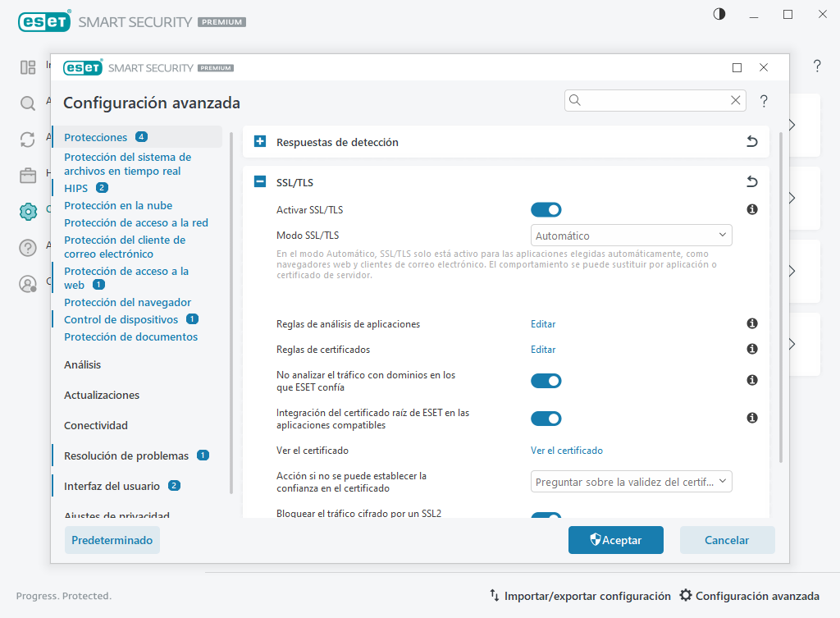Screen dimensions: 840x618
Task: Open the account profile icon in sidebar
Action: click(x=28, y=283)
